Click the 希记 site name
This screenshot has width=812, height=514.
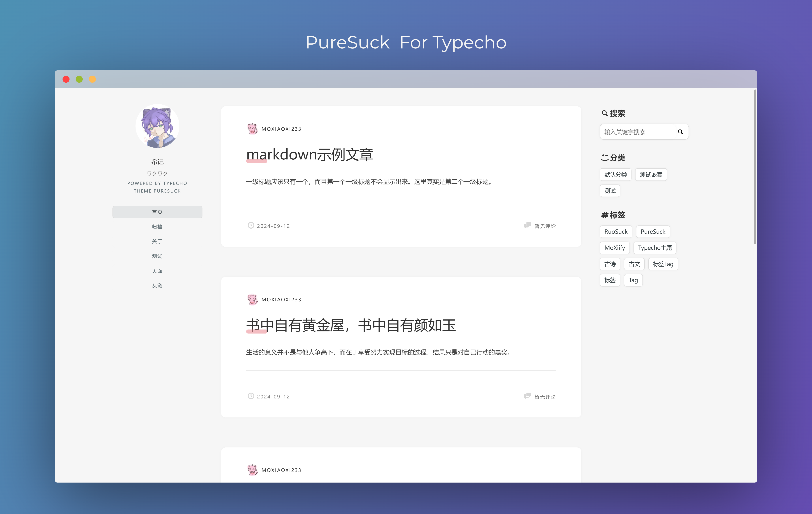coord(157,162)
